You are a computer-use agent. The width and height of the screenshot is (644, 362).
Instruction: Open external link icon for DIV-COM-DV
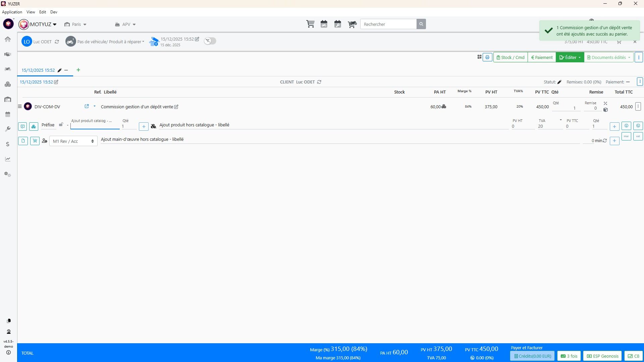[87, 106]
